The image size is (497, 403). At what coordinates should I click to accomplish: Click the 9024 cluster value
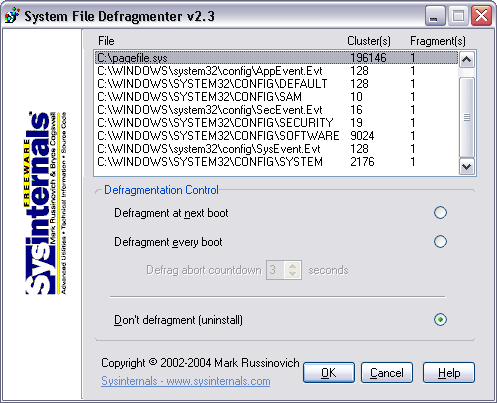(362, 136)
